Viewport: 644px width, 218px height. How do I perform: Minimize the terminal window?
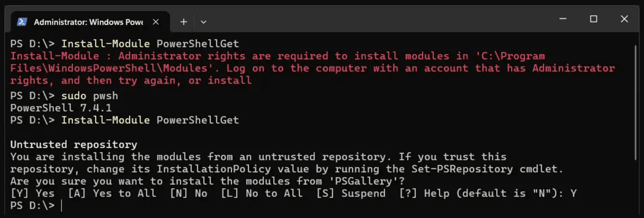point(563,19)
